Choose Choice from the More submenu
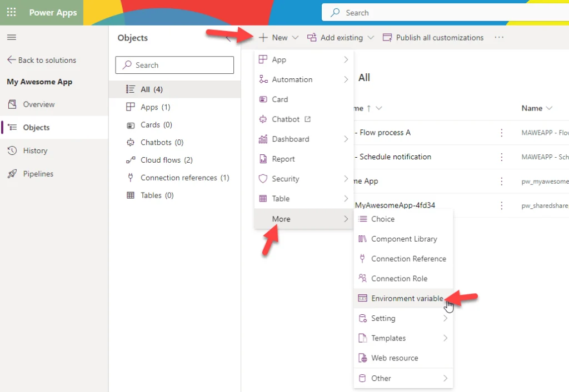569x392 pixels. [403, 219]
